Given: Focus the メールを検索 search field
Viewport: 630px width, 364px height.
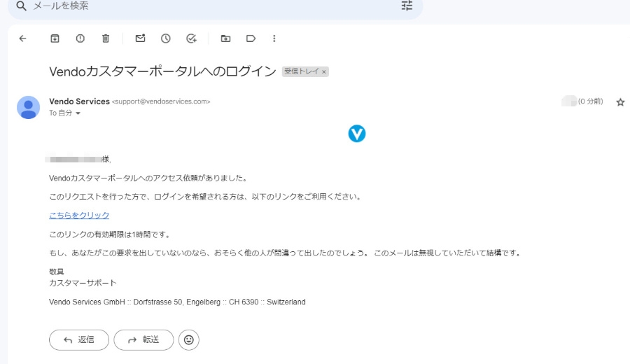Looking at the screenshot, I should (215, 6).
